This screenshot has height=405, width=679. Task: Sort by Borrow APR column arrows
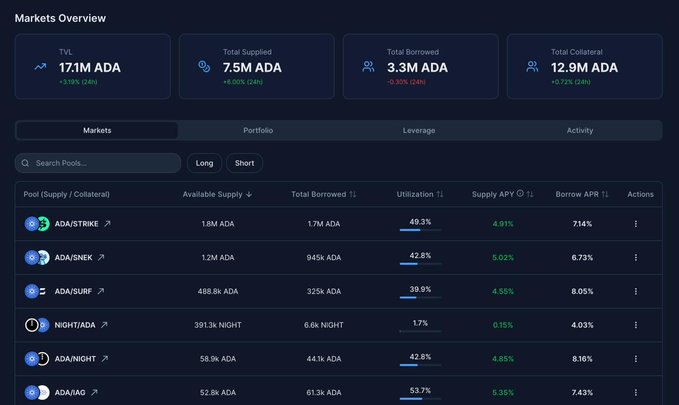(x=605, y=194)
